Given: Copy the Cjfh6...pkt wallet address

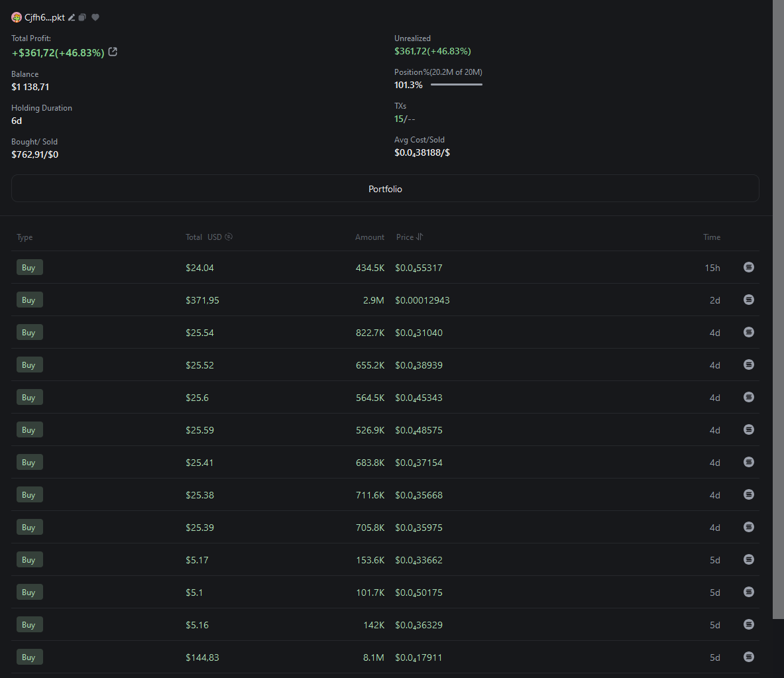Looking at the screenshot, I should point(82,17).
